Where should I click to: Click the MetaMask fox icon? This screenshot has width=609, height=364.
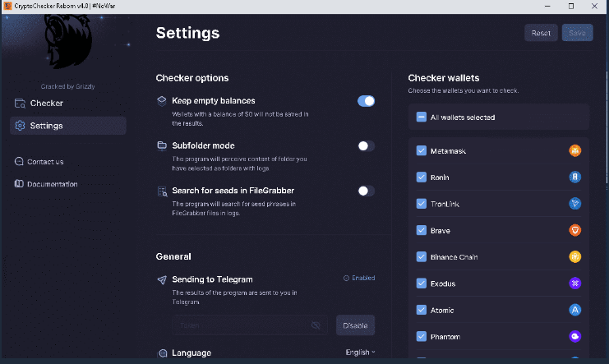pos(575,150)
